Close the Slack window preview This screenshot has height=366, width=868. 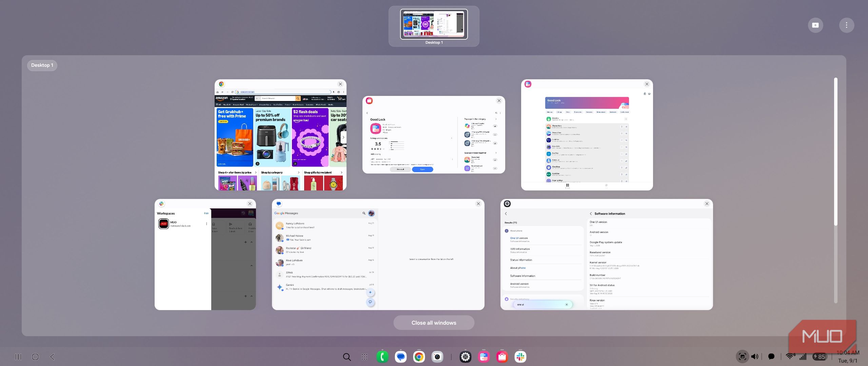[x=250, y=204]
